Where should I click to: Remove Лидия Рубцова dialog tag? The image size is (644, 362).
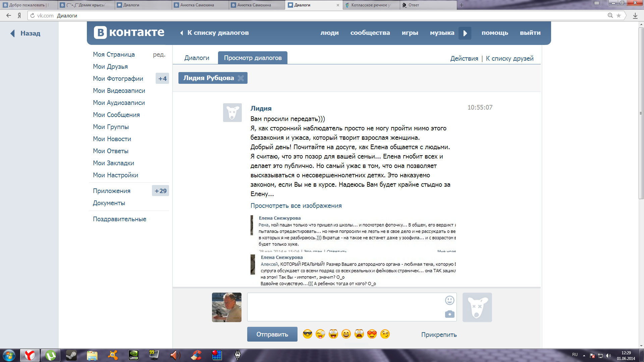click(x=240, y=78)
